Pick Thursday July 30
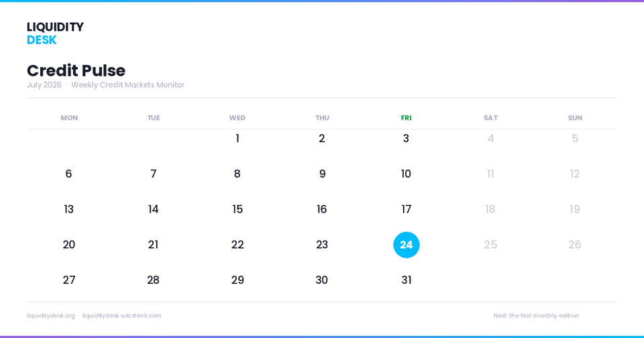644x338 pixels. click(321, 280)
